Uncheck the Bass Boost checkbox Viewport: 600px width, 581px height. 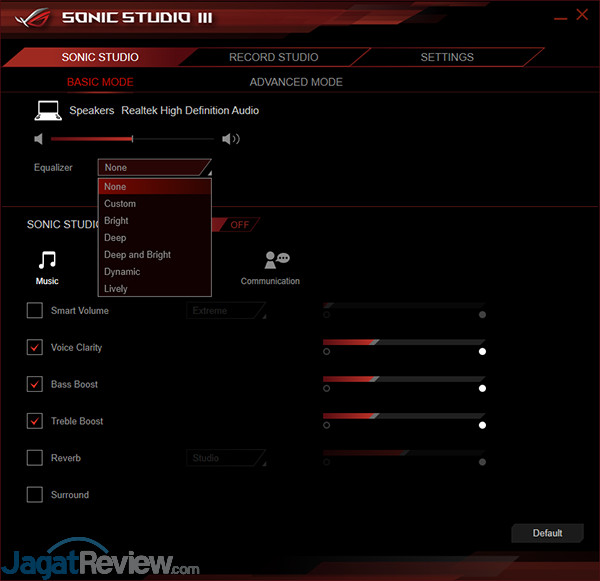35,384
